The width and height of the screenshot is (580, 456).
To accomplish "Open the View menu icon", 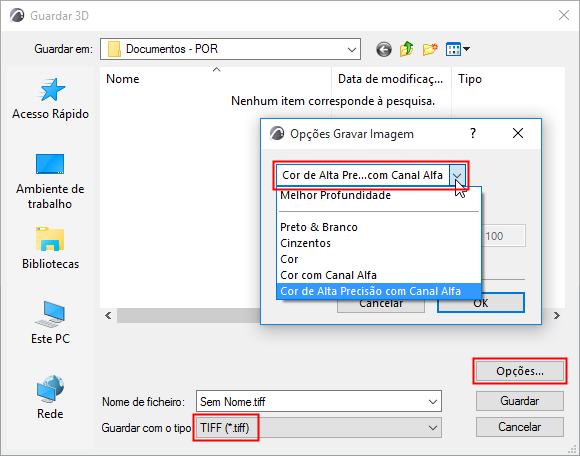I will [458, 49].
